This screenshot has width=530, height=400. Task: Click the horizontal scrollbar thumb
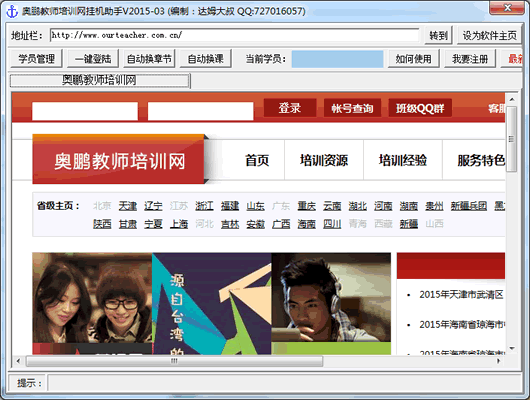click(x=174, y=361)
